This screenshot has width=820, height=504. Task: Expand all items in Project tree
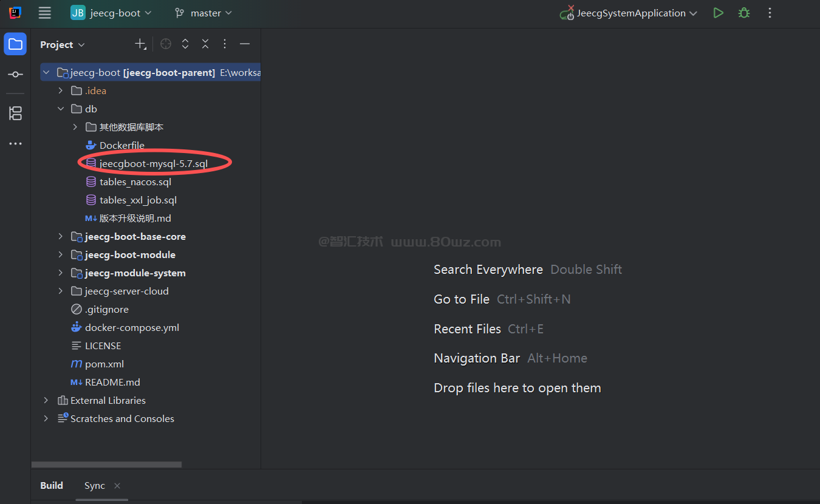[185, 44]
